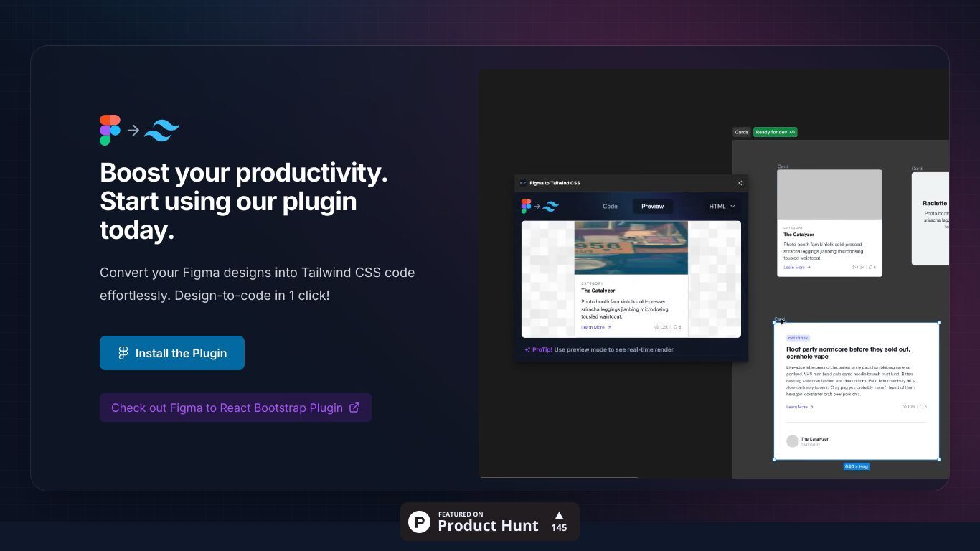
Task: Switch to the Code tab in plugin window
Action: [x=610, y=207]
